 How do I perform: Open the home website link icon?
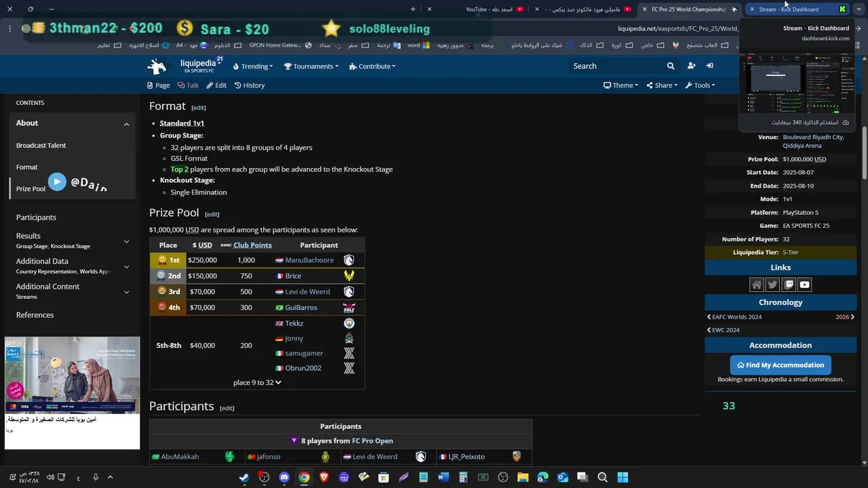757,285
